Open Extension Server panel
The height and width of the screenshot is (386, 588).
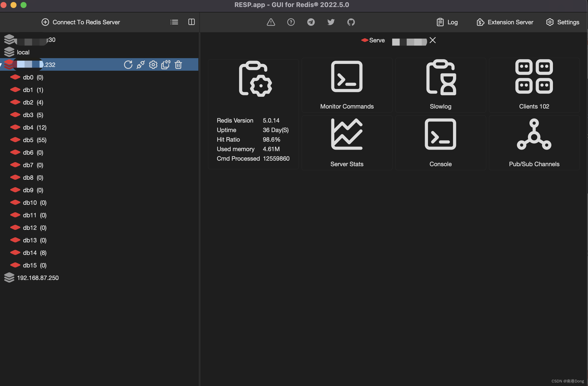point(505,22)
